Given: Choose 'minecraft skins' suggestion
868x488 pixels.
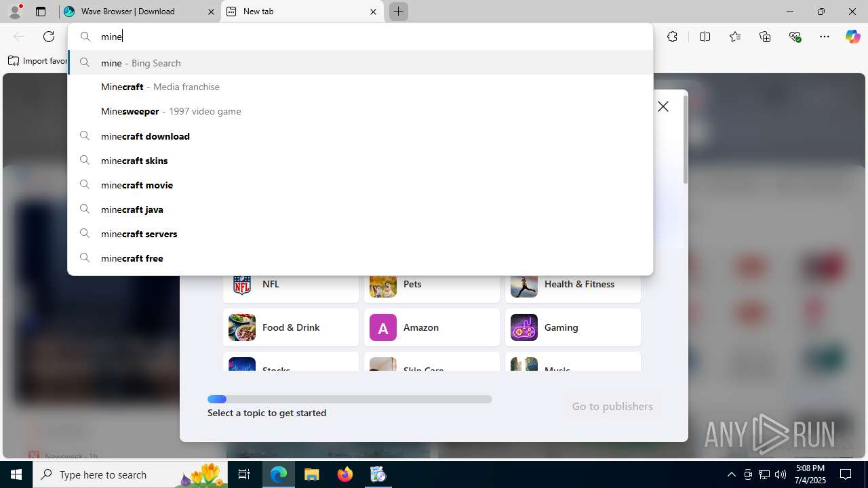Looking at the screenshot, I should tap(360, 161).
